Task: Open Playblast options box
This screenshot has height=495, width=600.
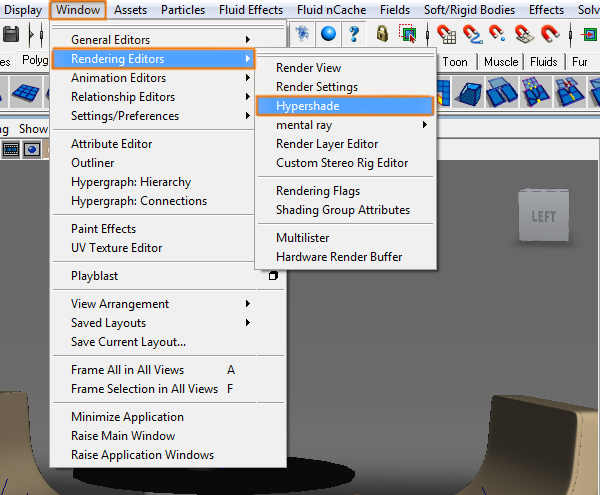Action: (273, 276)
